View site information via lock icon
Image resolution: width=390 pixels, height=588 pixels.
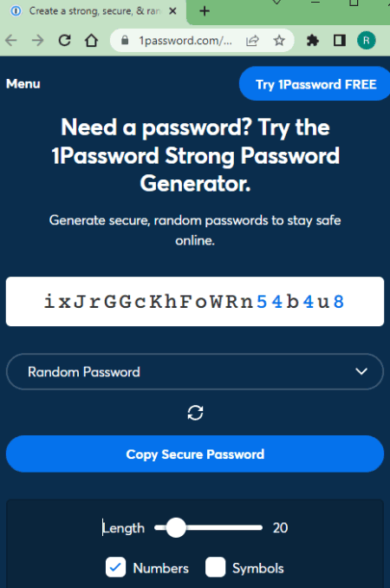point(125,40)
